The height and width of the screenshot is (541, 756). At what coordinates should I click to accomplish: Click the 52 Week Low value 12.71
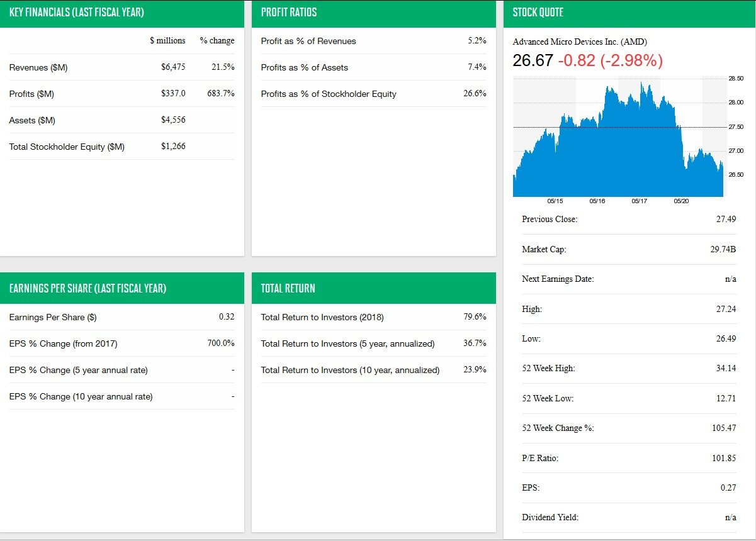pyautogui.click(x=726, y=398)
